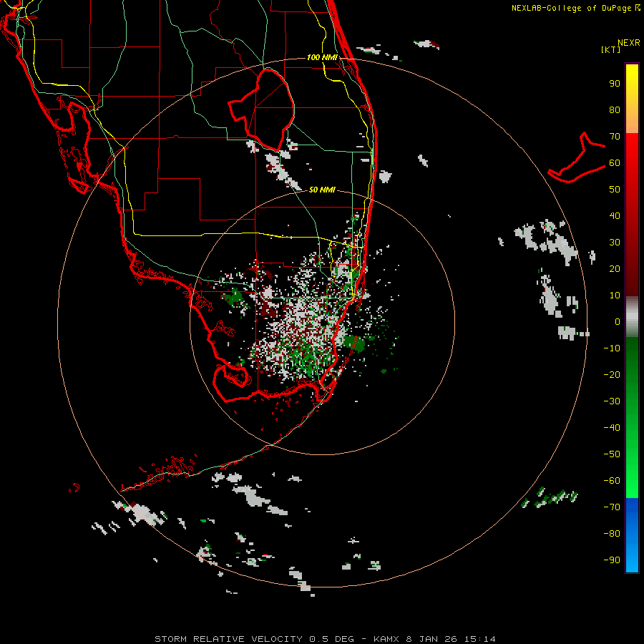Click the -50 value on velocity scale
Image resolution: width=644 pixels, height=644 pixels.
point(612,454)
